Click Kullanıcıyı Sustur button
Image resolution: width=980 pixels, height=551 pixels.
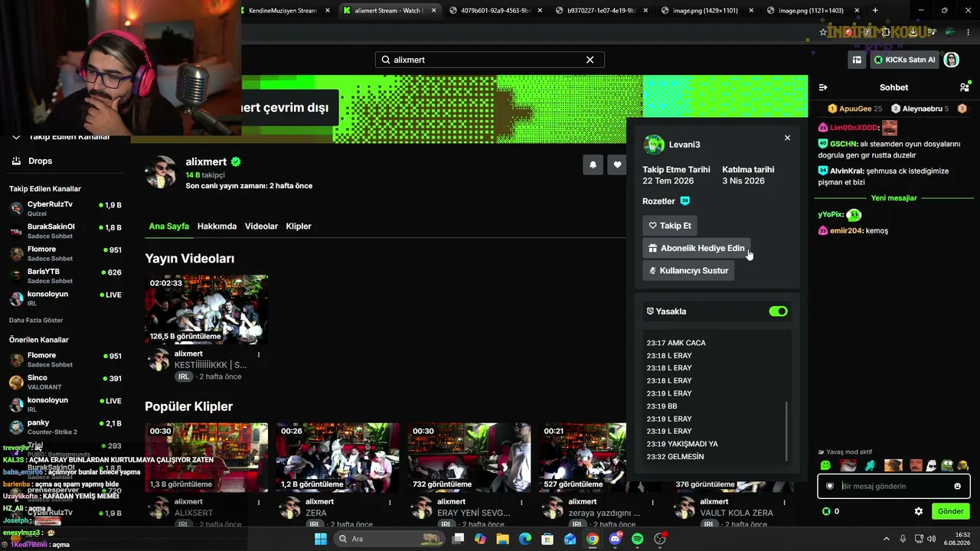click(688, 270)
